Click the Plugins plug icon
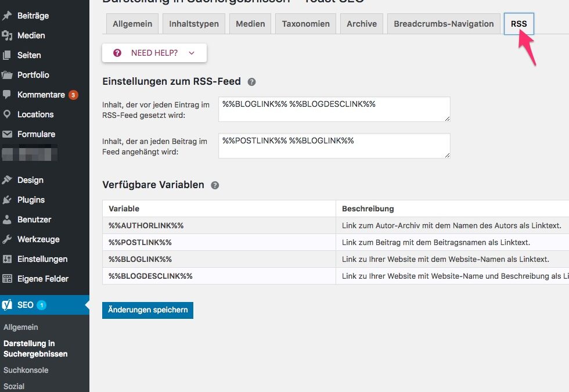The height and width of the screenshot is (392, 569). point(8,200)
